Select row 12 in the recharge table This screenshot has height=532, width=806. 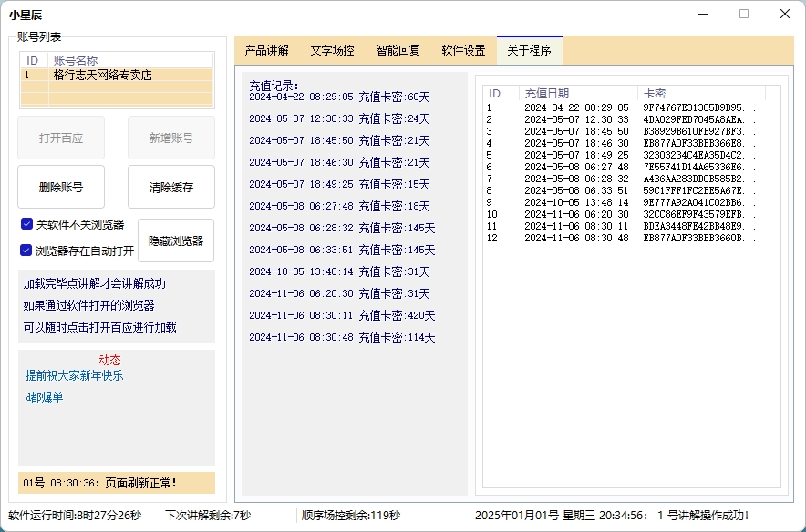620,239
